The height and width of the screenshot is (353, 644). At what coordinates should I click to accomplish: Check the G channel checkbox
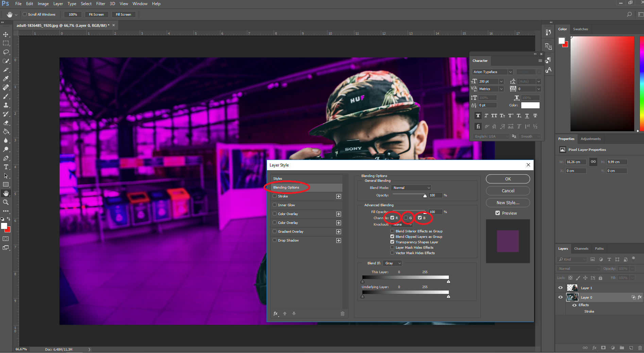(x=406, y=218)
